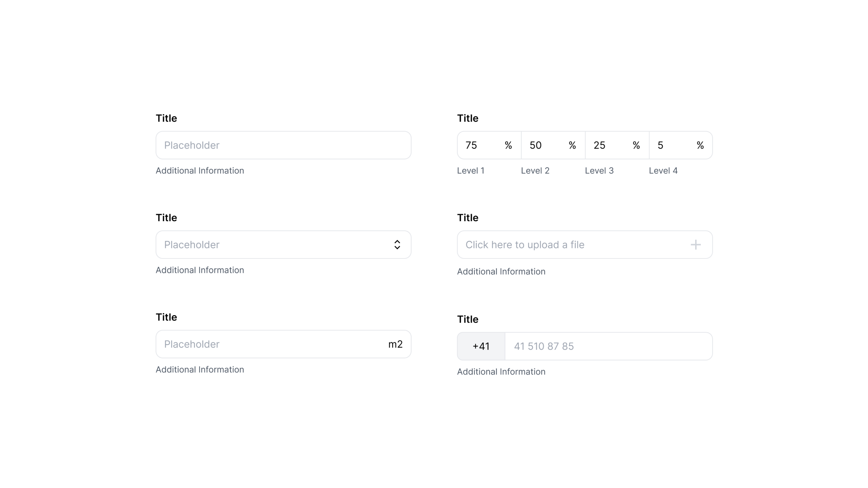Click the up-down chevron selector icon
This screenshot has width=868, height=488.
pos(397,245)
